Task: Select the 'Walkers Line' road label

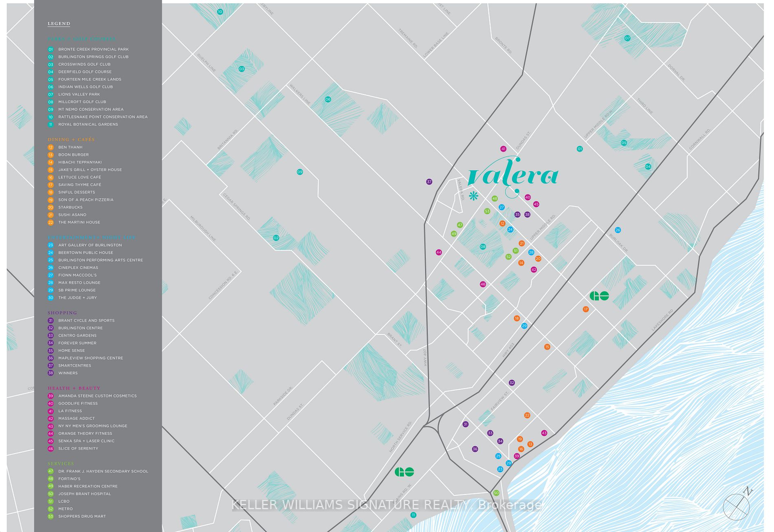Action: pyautogui.click(x=300, y=94)
